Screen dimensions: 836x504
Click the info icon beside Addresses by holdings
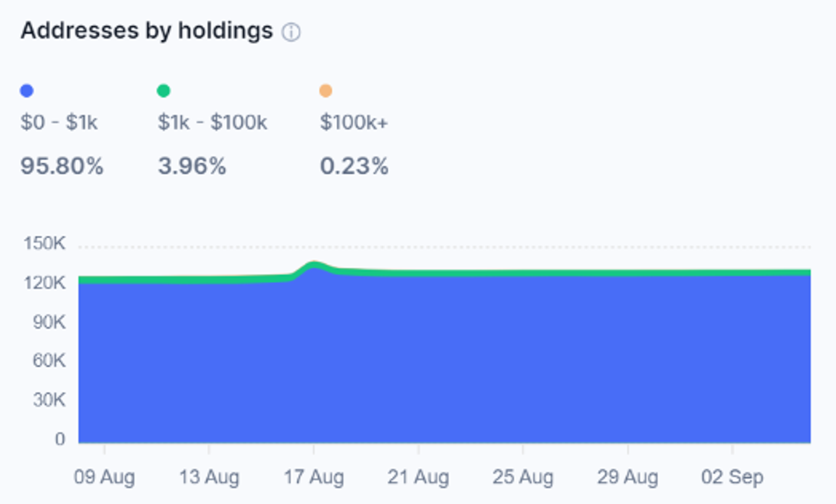pos(291,32)
